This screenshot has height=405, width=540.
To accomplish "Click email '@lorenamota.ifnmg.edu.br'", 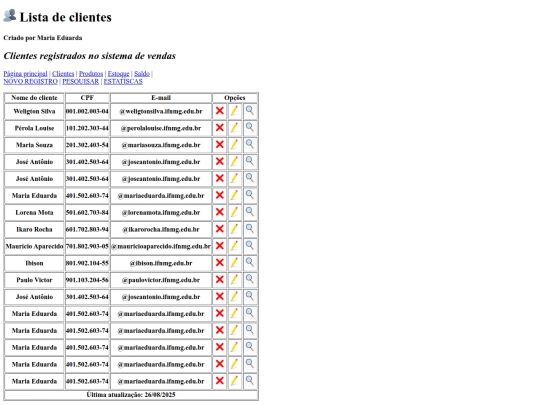I will [x=161, y=212].
